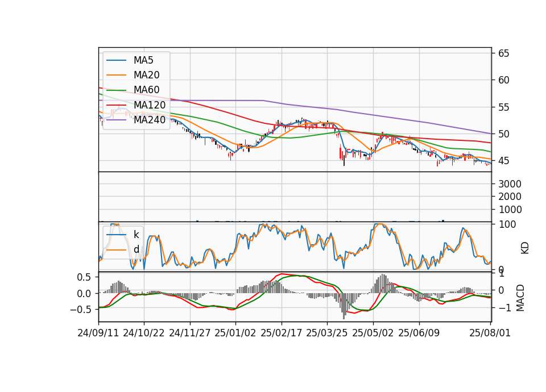The image size is (546, 392).
Task: Click the MA240 legend label
Action: tap(150, 120)
